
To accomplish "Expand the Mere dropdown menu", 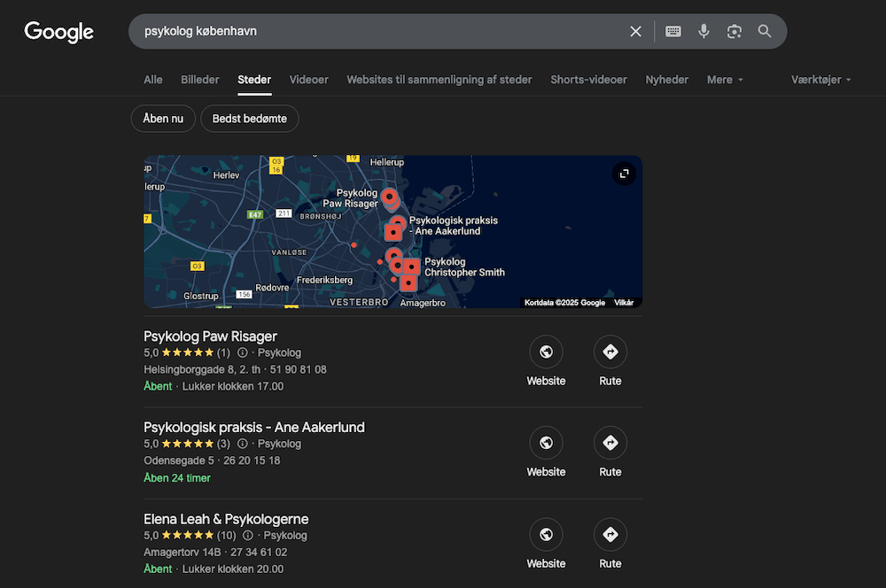I will [725, 80].
